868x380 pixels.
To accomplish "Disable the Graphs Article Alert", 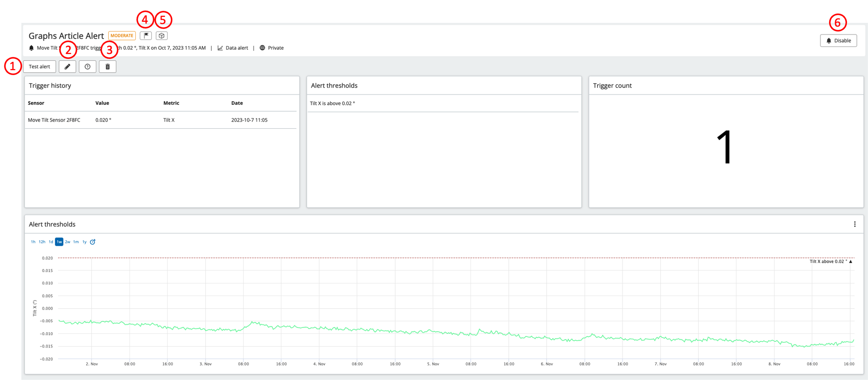I will pos(839,40).
